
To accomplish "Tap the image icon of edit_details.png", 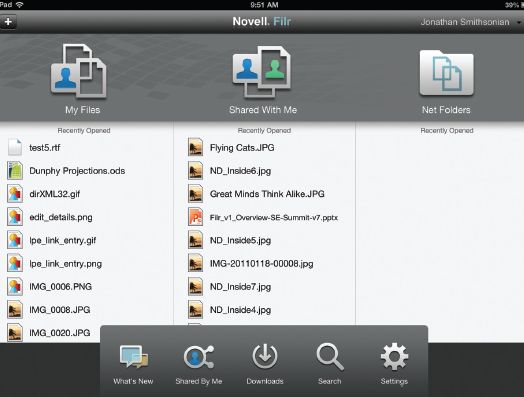I will pyautogui.click(x=15, y=217).
